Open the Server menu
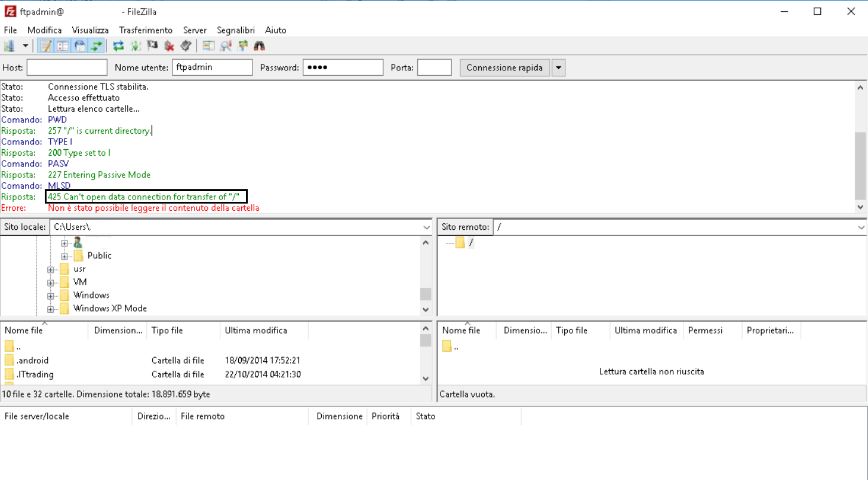Viewport: 868px width, 480px height. coord(195,30)
